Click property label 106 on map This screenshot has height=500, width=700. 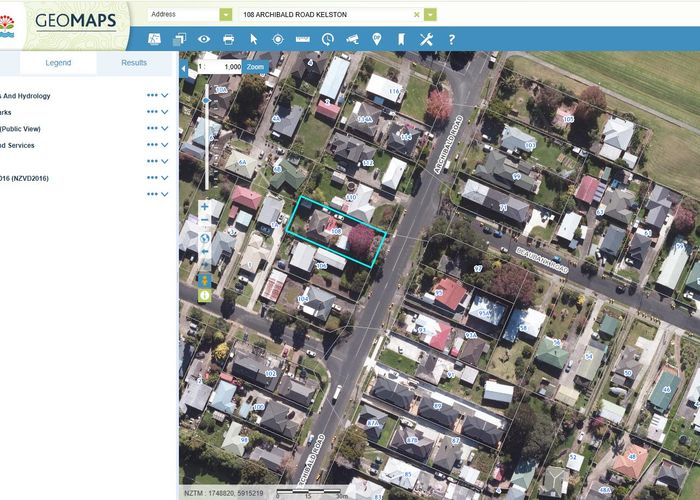coord(321,266)
